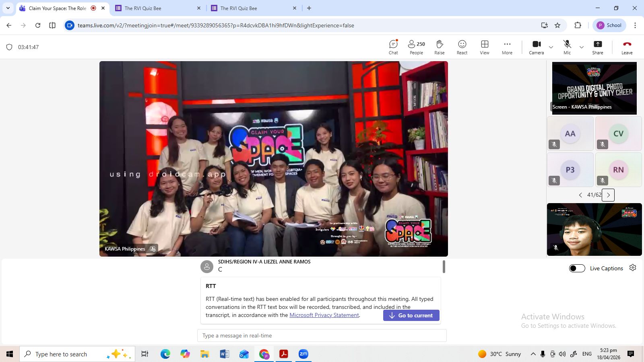Go back in browser history
Viewport: 644px width, 362px height.
(x=9, y=25)
